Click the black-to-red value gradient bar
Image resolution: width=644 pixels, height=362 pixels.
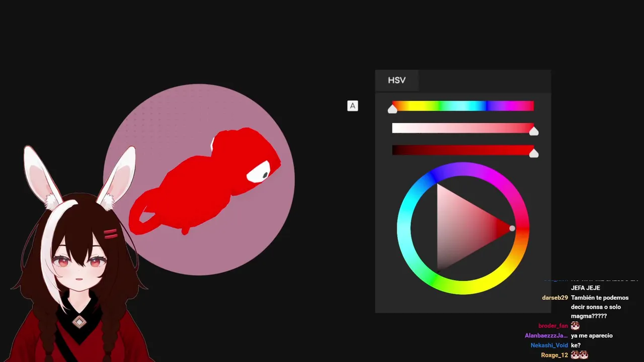pos(463,150)
